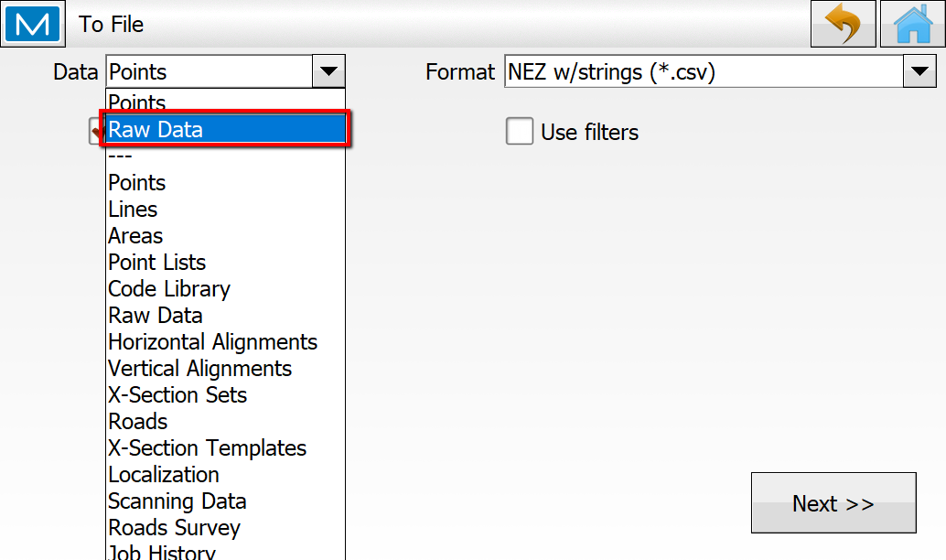
Task: Choose Lines from the data list
Action: coord(133,210)
